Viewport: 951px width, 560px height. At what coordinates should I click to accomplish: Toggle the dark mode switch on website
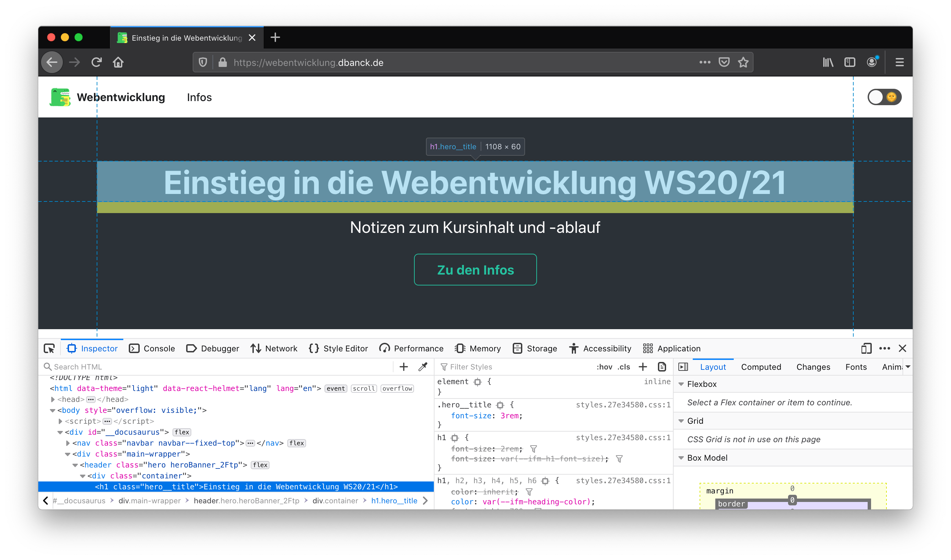tap(884, 97)
